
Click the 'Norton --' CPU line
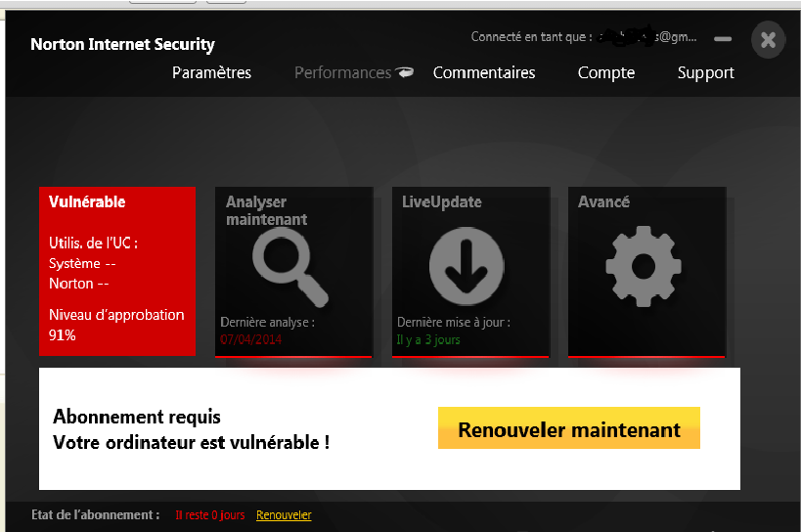[78, 284]
